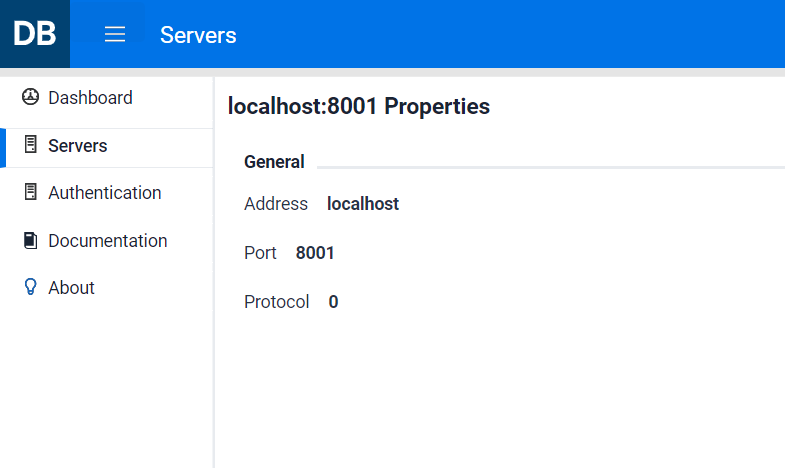Screen dimensions: 785x468
Task: Click the About lightbulb icon
Action: [30, 287]
